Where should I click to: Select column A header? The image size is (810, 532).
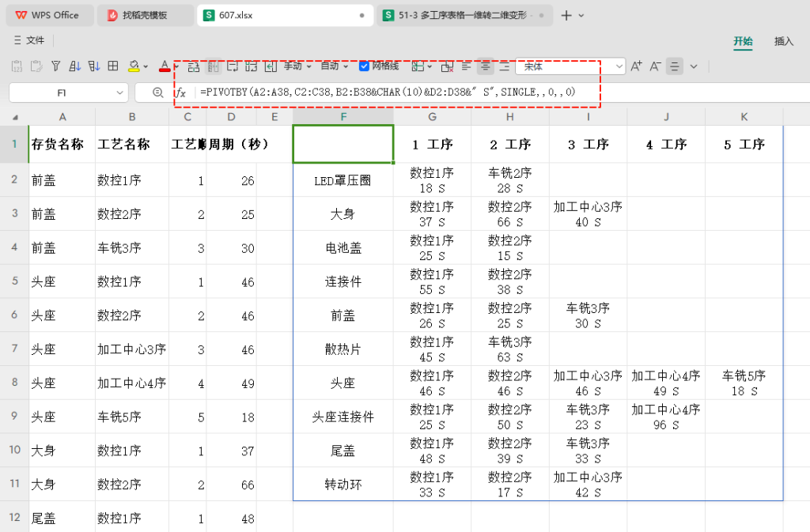point(62,117)
